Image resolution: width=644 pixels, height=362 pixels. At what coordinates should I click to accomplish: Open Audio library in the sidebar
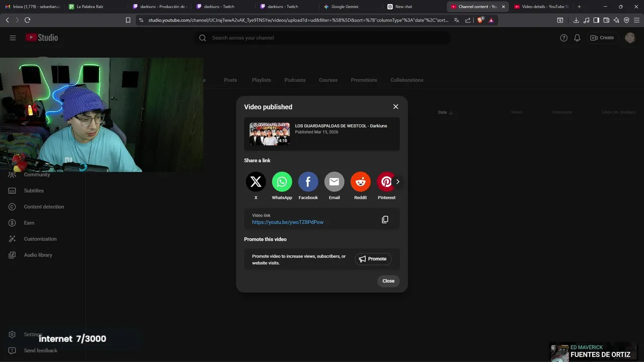(38, 255)
